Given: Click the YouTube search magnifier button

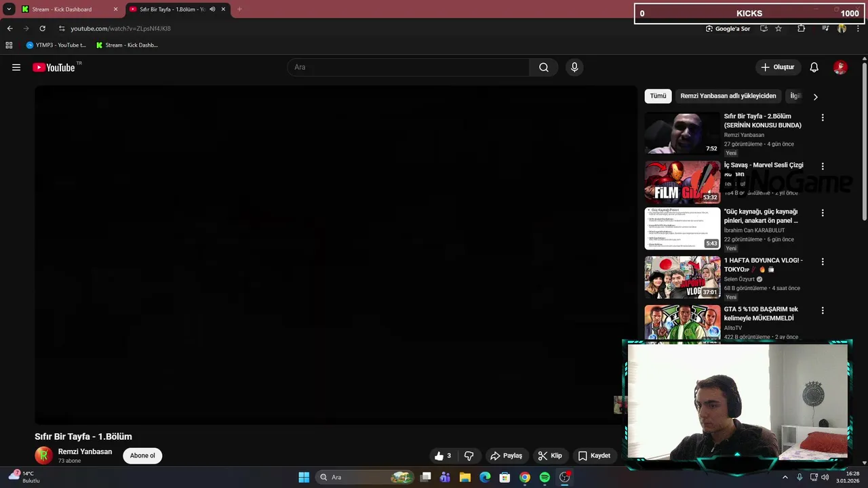Looking at the screenshot, I should (543, 67).
